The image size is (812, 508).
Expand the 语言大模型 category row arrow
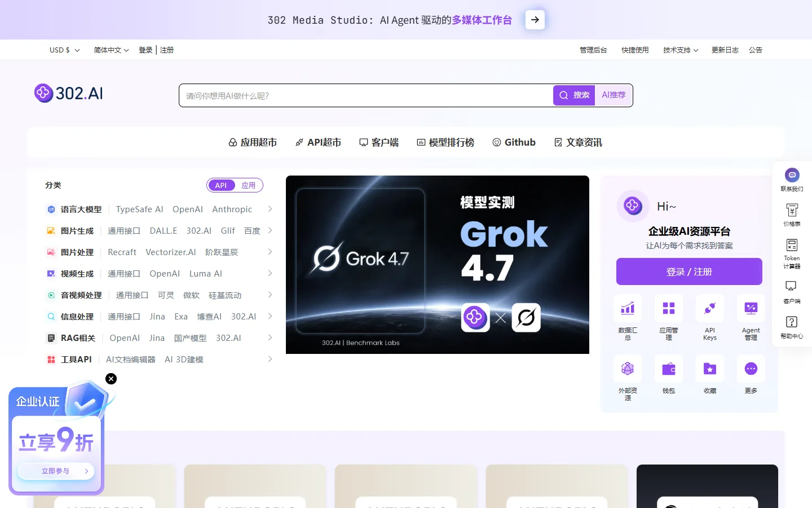pyautogui.click(x=270, y=209)
